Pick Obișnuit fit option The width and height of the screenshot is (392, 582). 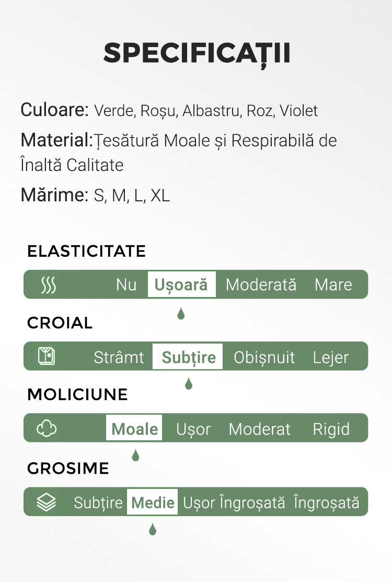coord(264,357)
